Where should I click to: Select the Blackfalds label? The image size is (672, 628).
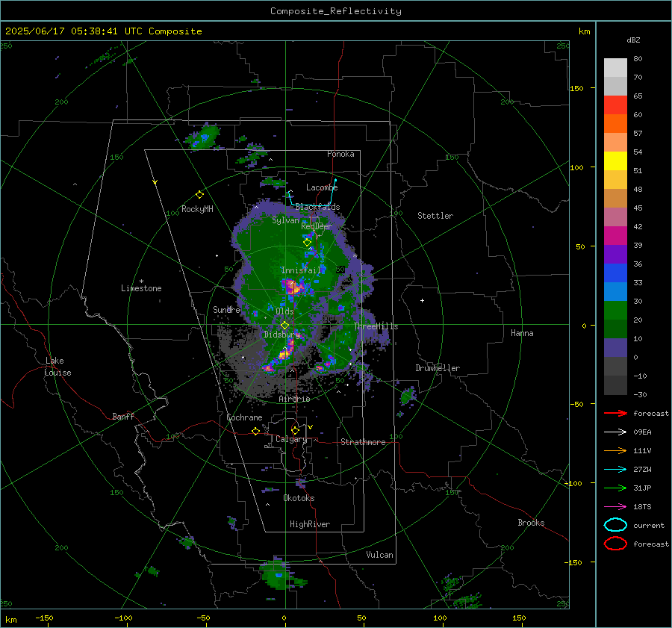317,207
